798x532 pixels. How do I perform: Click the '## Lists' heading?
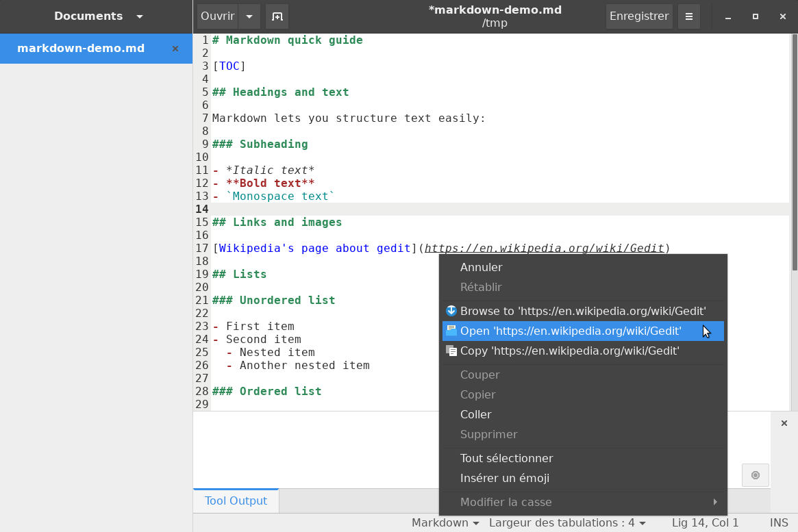pos(239,274)
